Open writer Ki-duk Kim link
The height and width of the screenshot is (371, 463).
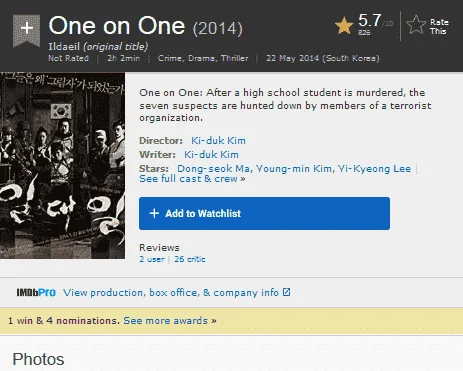(x=211, y=155)
